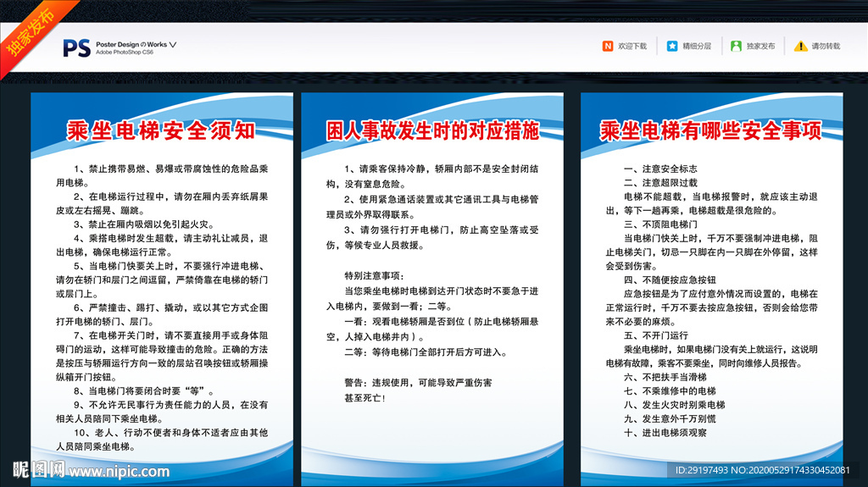Viewport: 868px width, 487px height.
Task: Click the line starting 一看：观看电梯轿厢是否到位
Action: tap(432, 329)
